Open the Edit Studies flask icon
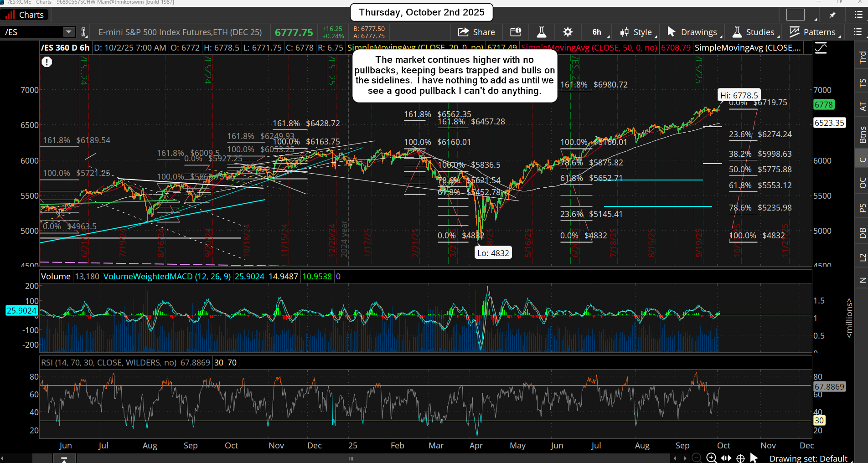The width and height of the screenshot is (868, 463). point(542,32)
